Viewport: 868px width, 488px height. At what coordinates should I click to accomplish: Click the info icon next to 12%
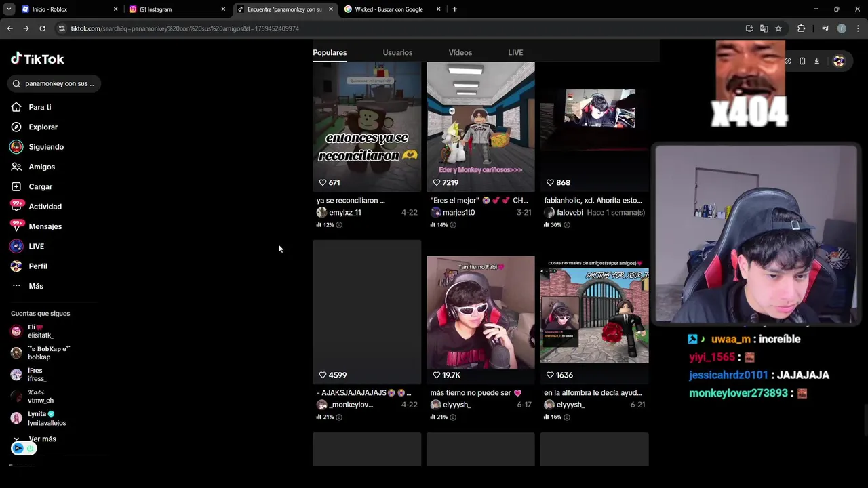coord(339,225)
